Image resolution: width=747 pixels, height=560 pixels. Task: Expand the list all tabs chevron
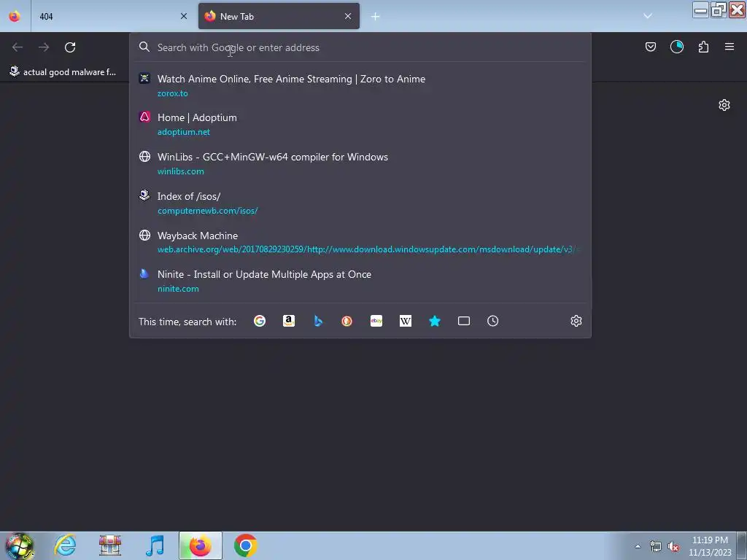(648, 16)
